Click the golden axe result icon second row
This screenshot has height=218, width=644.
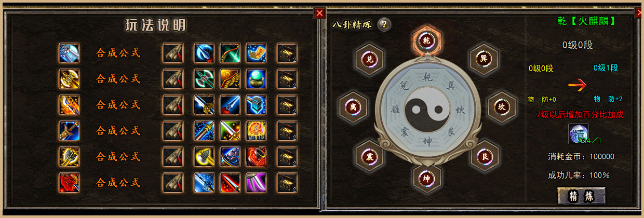pos(69,79)
